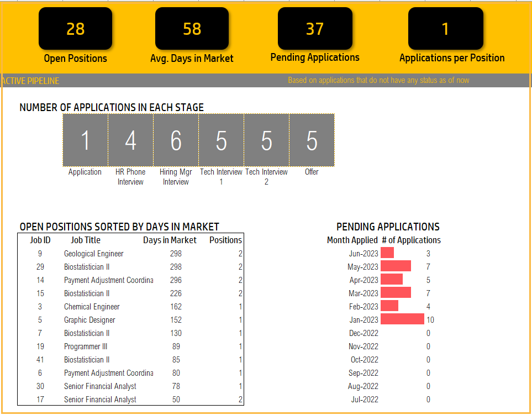
Task: Click the Apr-2023 red bar
Action: (x=392, y=279)
